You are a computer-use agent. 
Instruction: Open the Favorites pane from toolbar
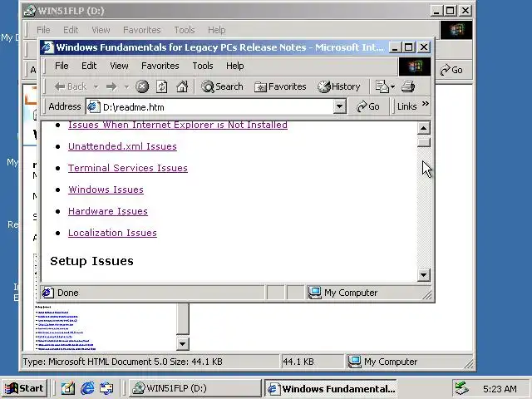[x=280, y=86]
